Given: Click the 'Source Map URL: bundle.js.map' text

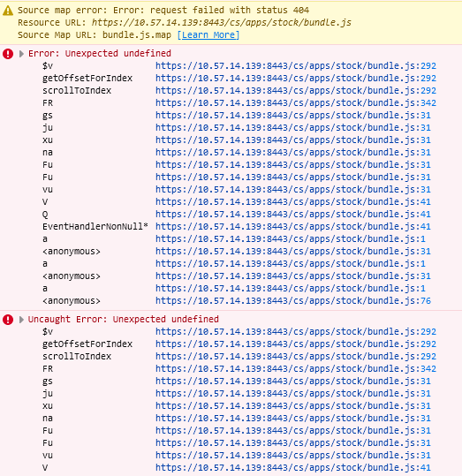Looking at the screenshot, I should (x=95, y=35).
